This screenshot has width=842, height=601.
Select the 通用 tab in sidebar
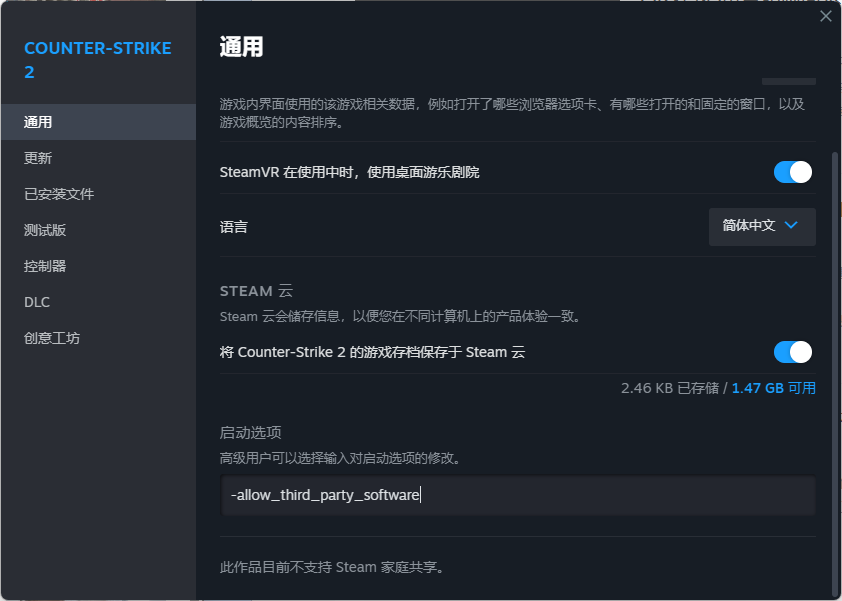tap(98, 122)
